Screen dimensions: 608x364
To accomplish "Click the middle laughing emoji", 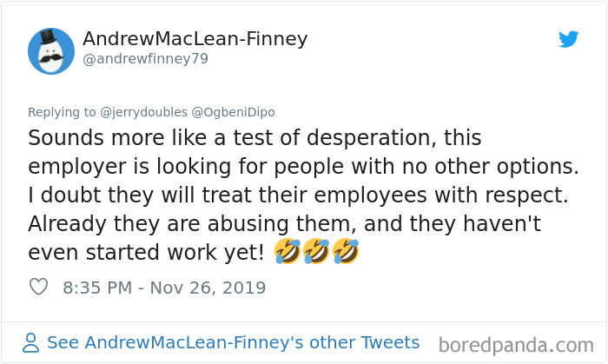I will pyautogui.click(x=317, y=252).
